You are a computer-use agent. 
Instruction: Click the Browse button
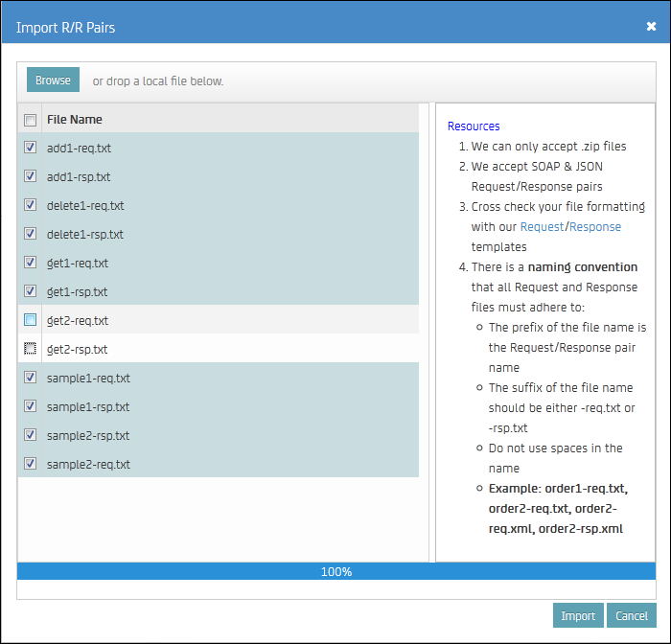coord(53,80)
